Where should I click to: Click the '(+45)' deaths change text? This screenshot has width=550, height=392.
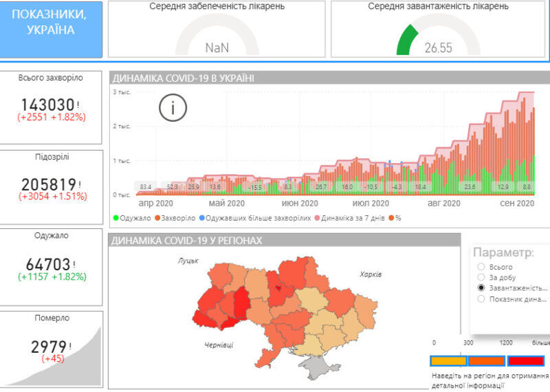coord(53,359)
